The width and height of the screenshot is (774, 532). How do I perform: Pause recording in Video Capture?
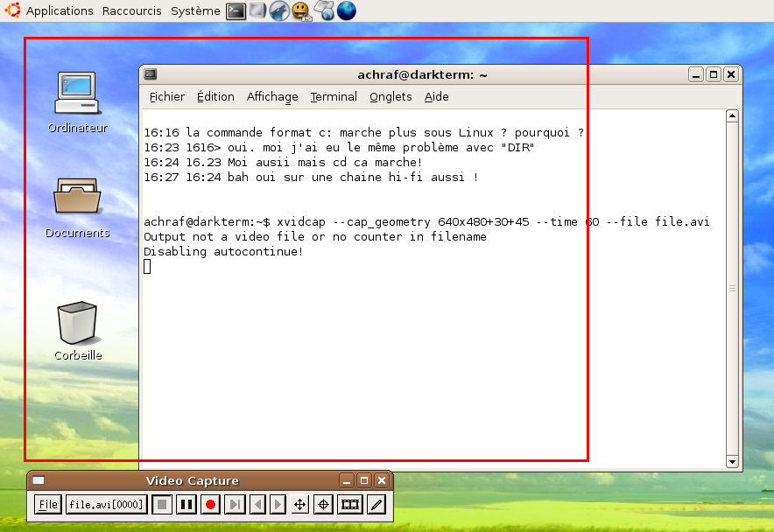tap(186, 504)
